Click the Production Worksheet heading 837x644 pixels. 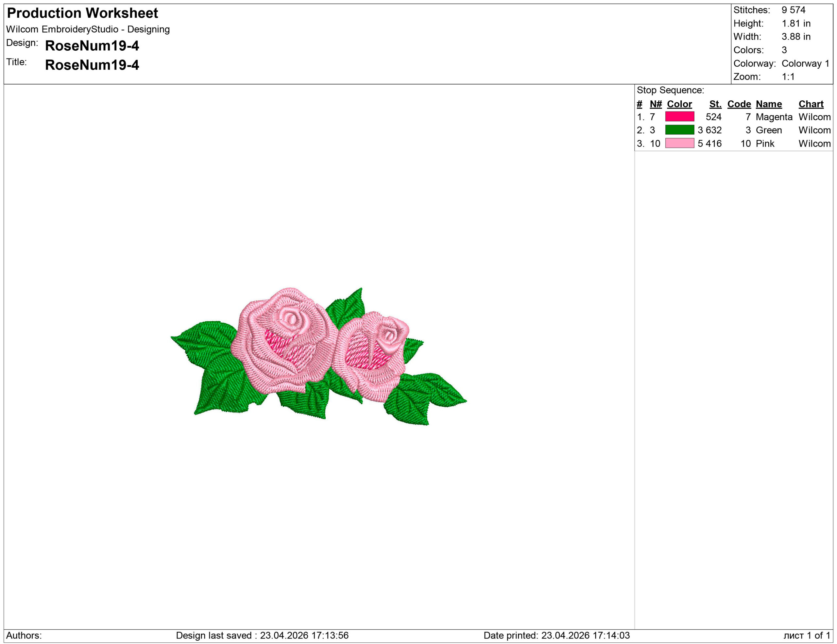[x=82, y=13]
